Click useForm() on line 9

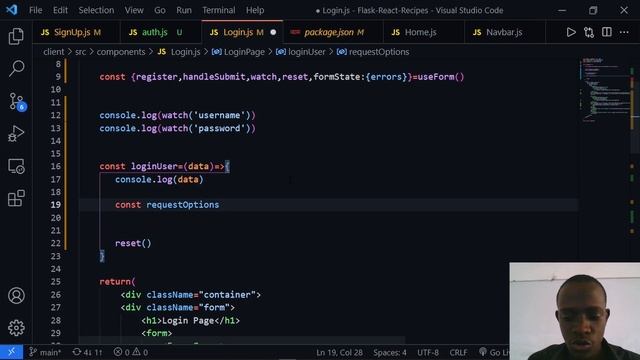(441, 77)
